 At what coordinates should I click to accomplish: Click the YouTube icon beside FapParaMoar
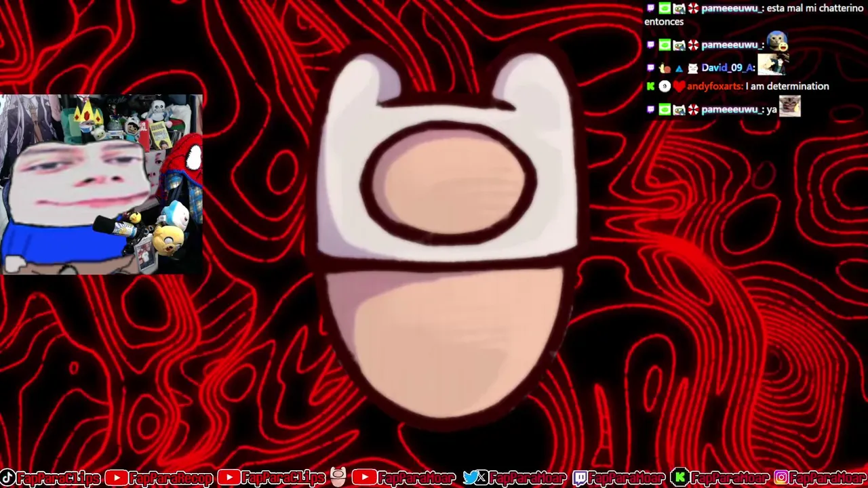364,478
